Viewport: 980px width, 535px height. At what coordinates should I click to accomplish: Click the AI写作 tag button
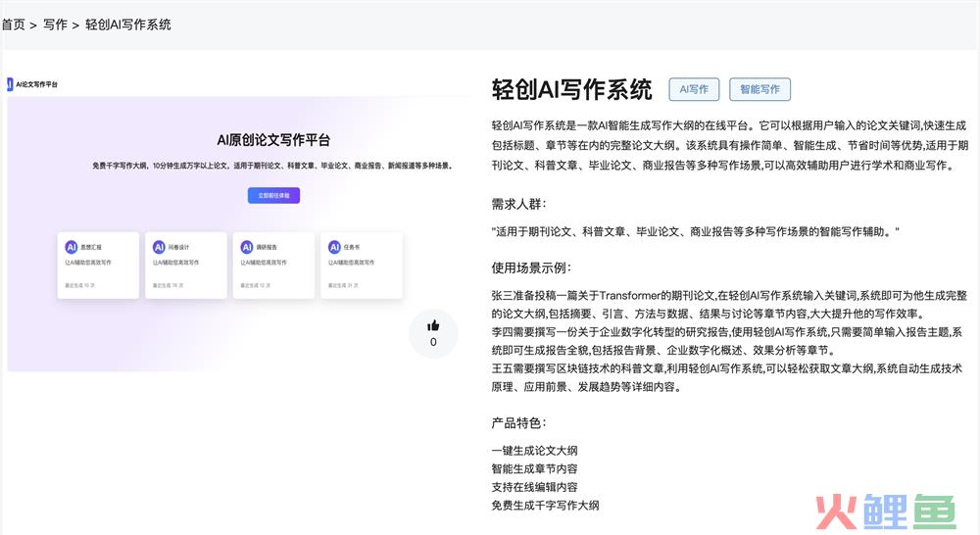tap(694, 89)
